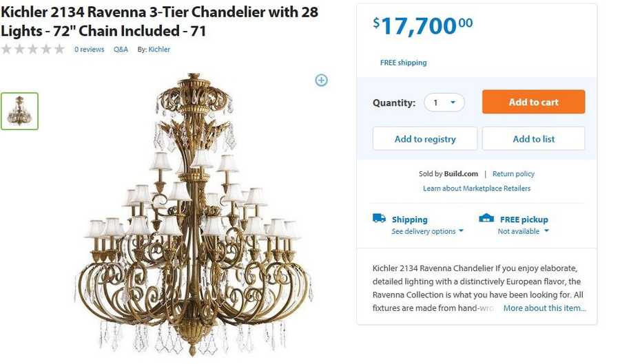Visit the Kichler brand link
620x364 pixels.
159,50
